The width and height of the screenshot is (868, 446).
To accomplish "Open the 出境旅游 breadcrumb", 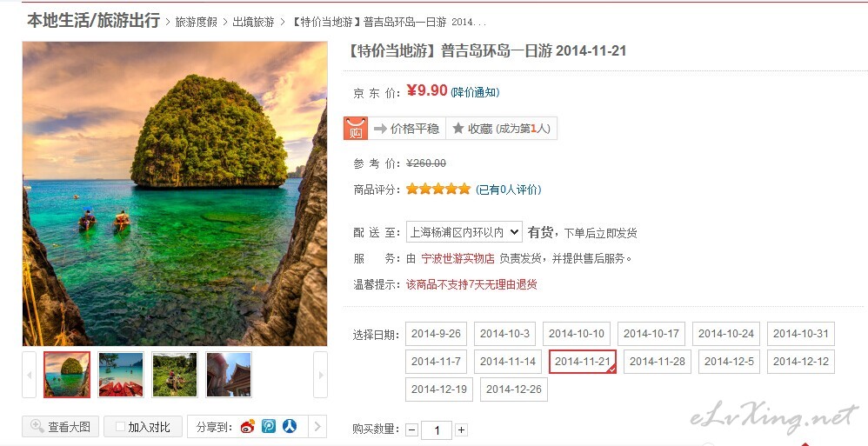I will 253,22.
